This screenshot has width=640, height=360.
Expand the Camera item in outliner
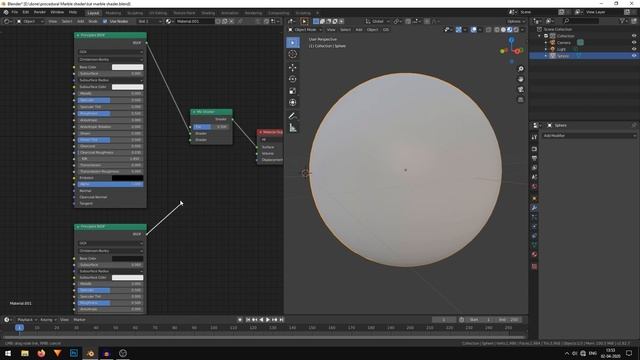(x=546, y=42)
